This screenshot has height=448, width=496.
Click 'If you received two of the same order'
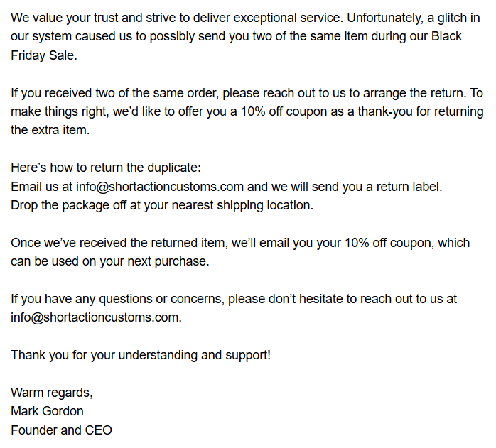pos(114,93)
